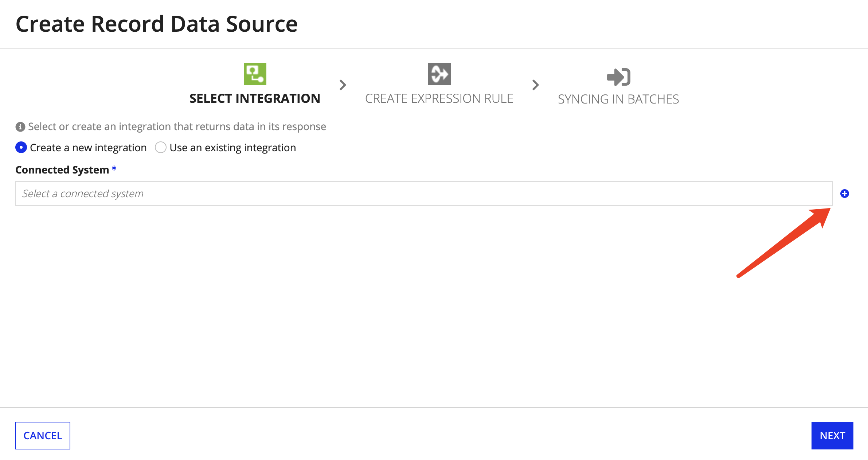Open the Connected System dropdown

424,194
